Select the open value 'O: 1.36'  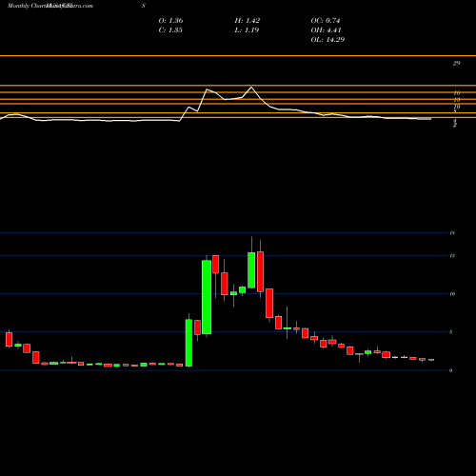pyautogui.click(x=170, y=21)
